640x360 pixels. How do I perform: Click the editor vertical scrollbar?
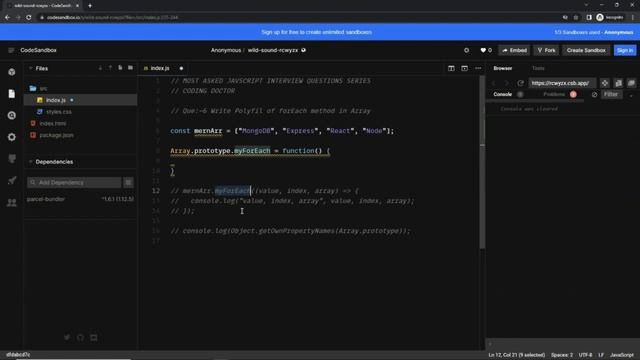point(482,163)
